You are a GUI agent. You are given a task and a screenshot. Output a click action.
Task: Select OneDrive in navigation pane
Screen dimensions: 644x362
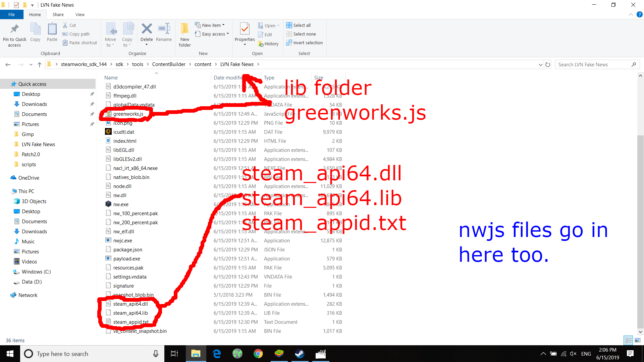tap(29, 178)
